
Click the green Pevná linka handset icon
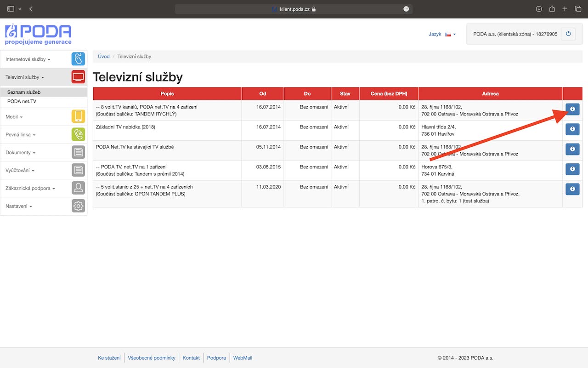coord(78,134)
